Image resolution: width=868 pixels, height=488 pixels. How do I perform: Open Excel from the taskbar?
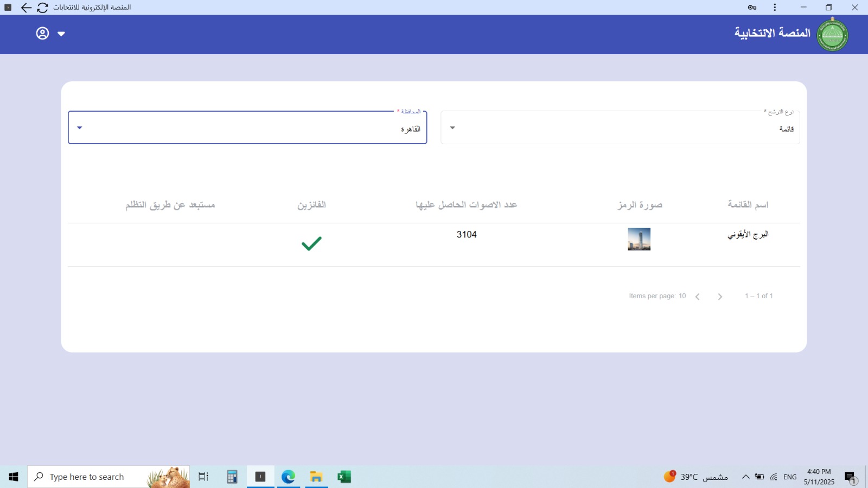pyautogui.click(x=344, y=477)
